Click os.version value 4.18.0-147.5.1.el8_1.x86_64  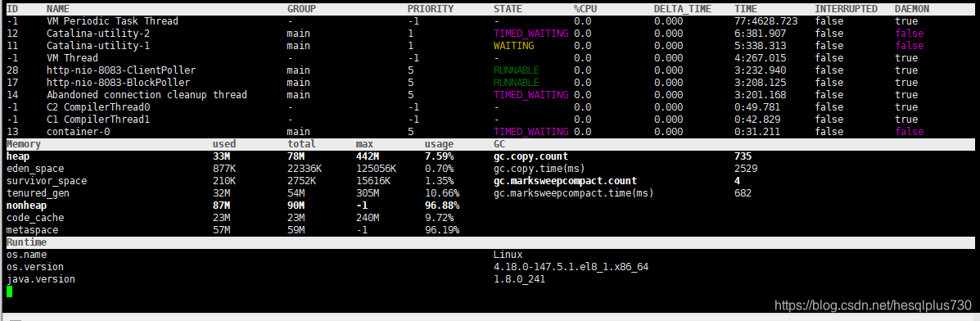click(x=571, y=267)
